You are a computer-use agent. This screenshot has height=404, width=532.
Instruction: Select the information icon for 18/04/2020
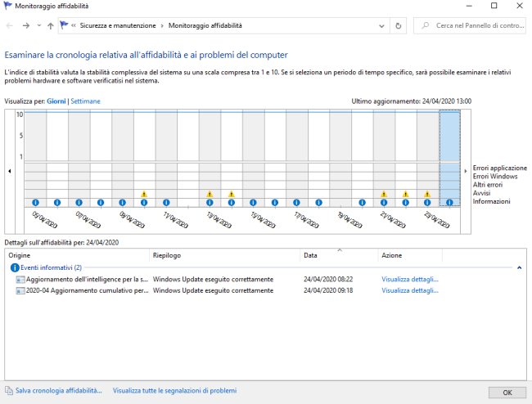pos(318,203)
